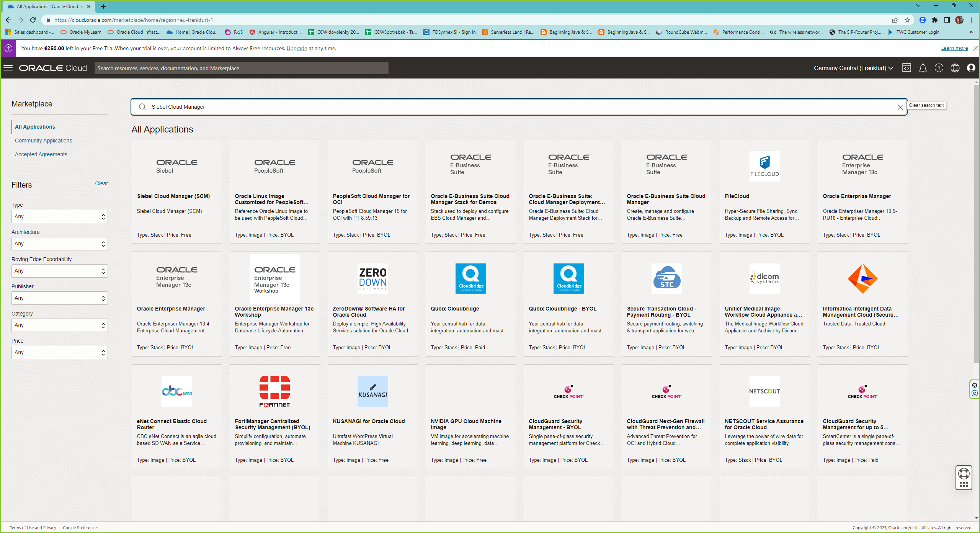
Task: Expand the browser tab search chevron
Action: [918, 6]
